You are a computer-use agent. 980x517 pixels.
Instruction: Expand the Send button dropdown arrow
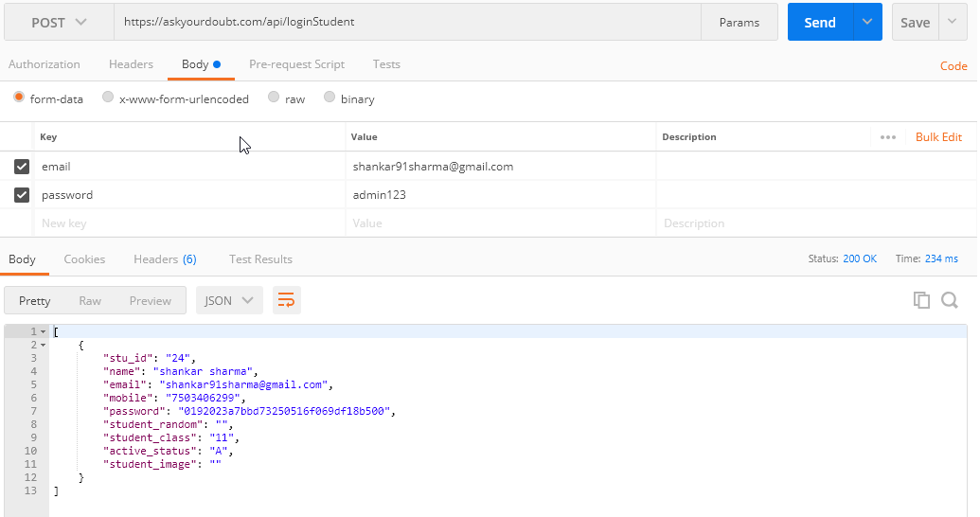coord(867,22)
